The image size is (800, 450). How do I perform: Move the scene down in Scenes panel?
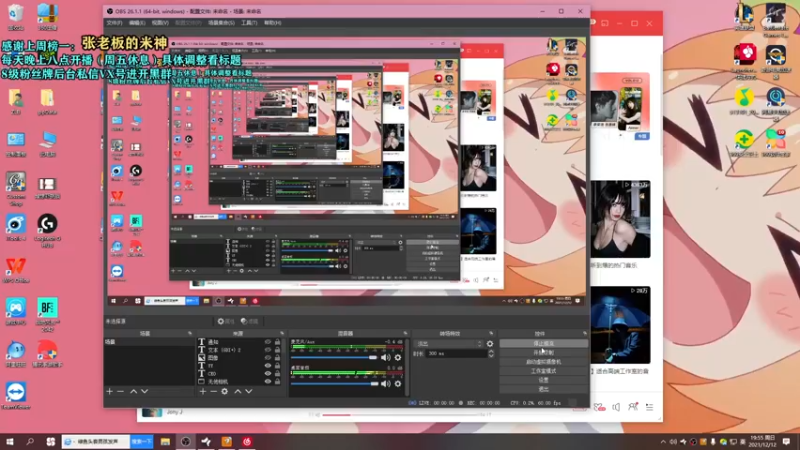144,391
